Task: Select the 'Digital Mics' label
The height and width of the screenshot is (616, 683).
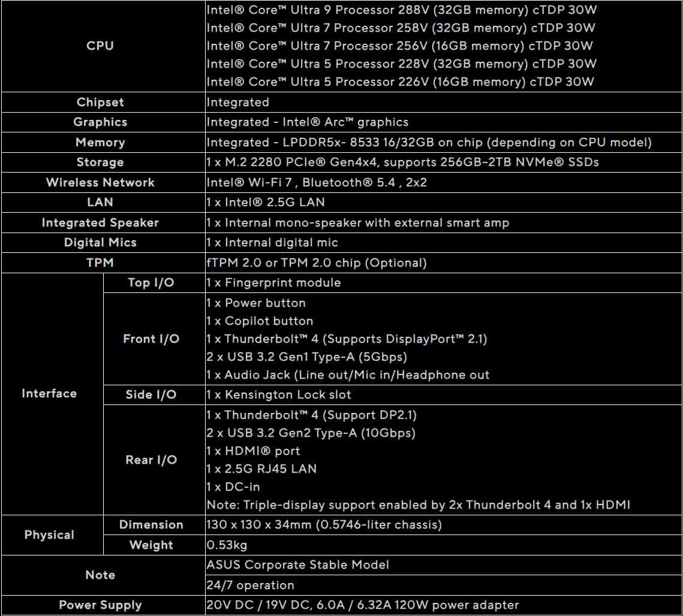Action: [x=100, y=243]
